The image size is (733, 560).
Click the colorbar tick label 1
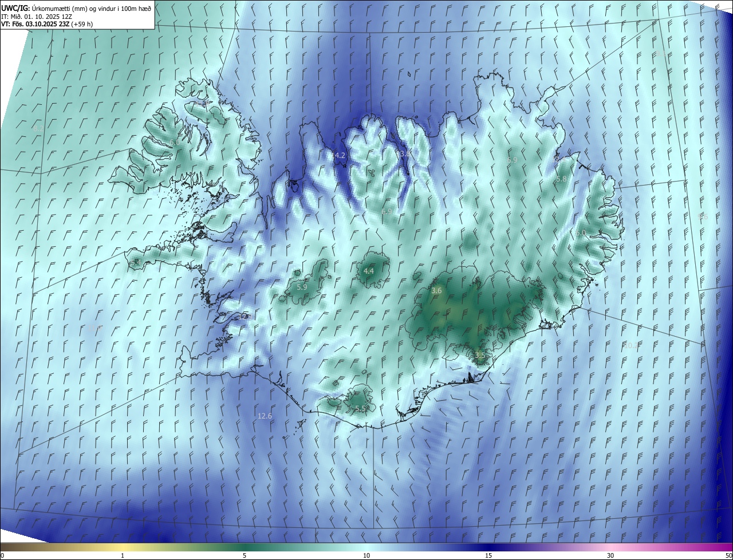[x=123, y=555]
